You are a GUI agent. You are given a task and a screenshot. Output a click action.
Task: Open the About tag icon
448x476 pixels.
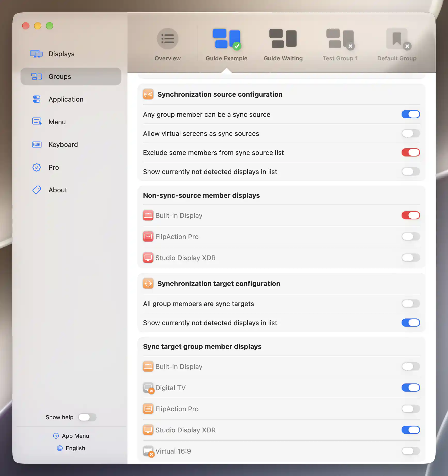click(x=37, y=190)
